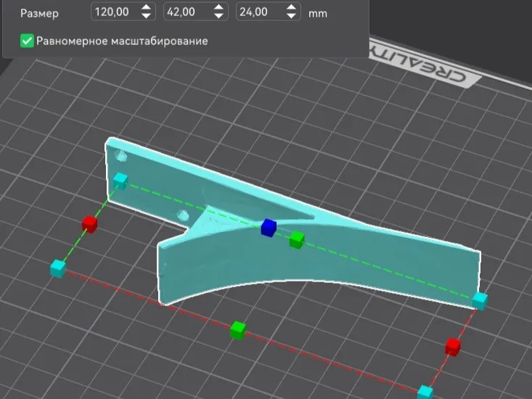Select the green handle on the red dashed edge

click(238, 331)
